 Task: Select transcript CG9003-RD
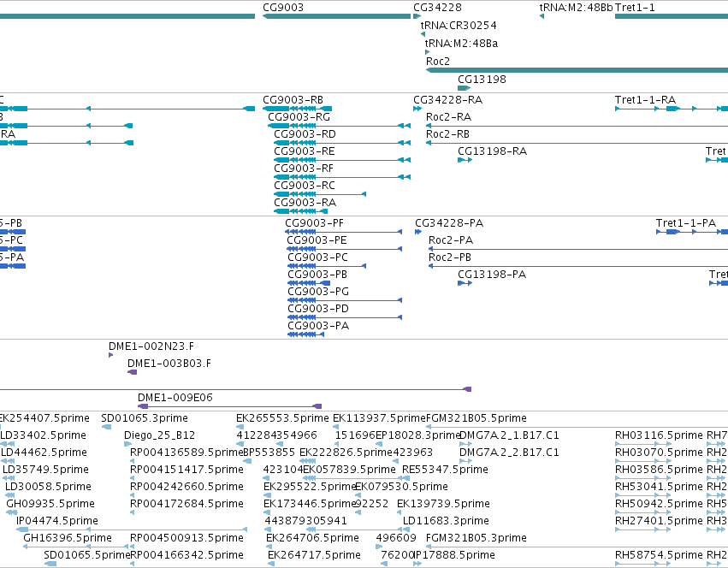pyautogui.click(x=342, y=143)
